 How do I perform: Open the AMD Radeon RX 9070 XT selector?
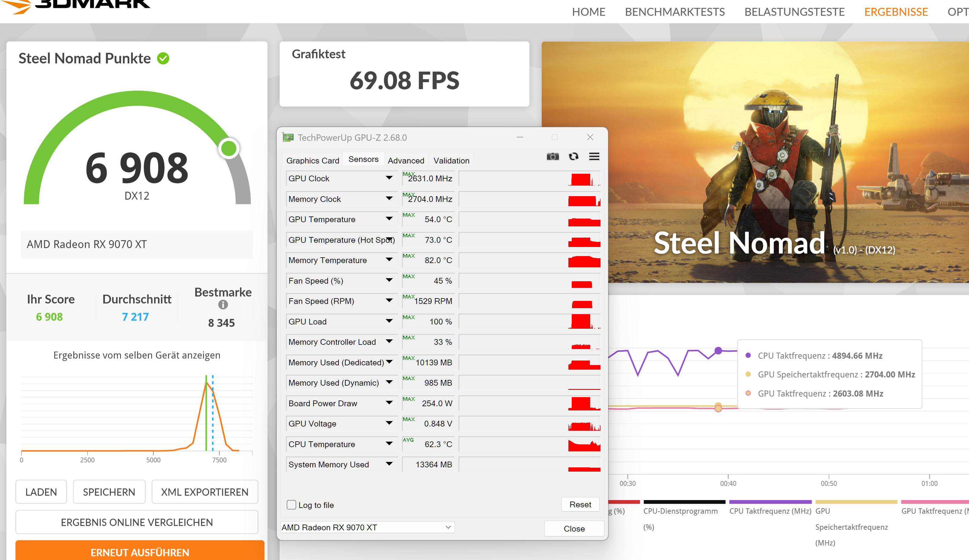click(367, 527)
